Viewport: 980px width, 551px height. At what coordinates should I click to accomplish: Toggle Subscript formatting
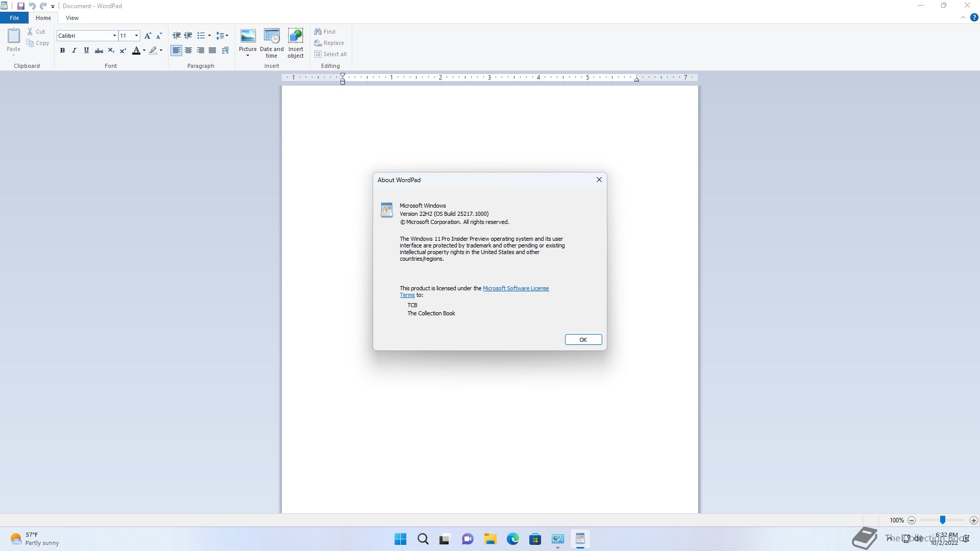(x=111, y=51)
